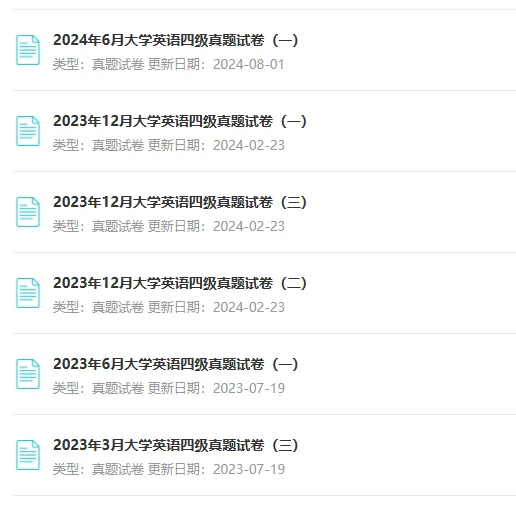Click document icon beside 2023年12月真题试卷（二）

tap(28, 293)
